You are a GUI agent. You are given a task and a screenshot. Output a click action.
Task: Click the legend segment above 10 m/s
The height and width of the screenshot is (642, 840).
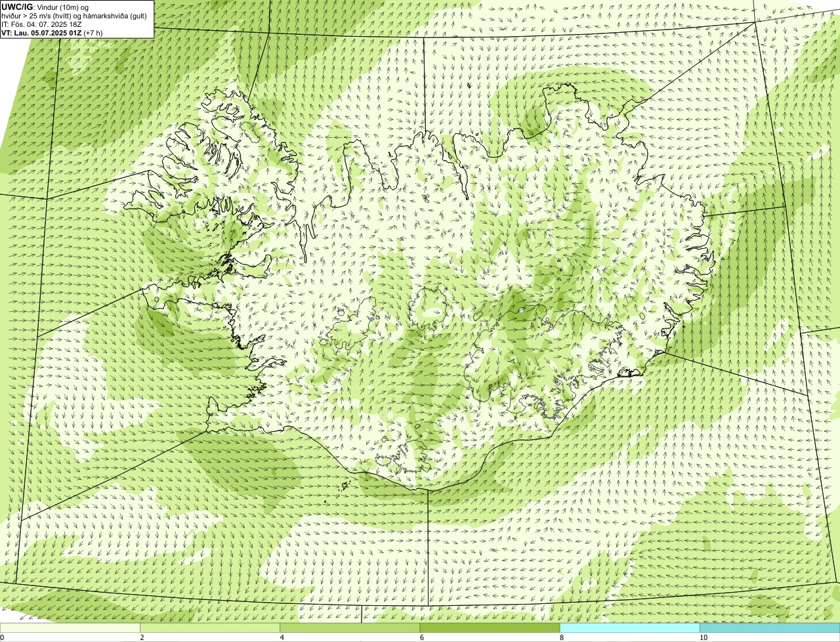tap(770, 628)
